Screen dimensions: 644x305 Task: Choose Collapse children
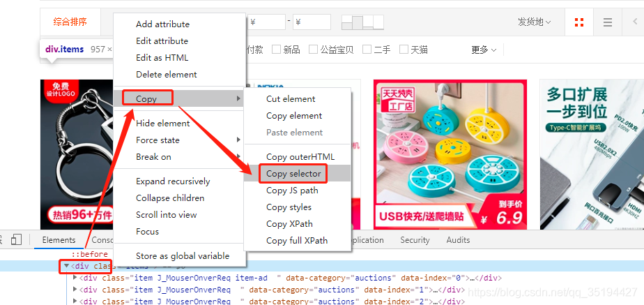click(x=180, y=198)
